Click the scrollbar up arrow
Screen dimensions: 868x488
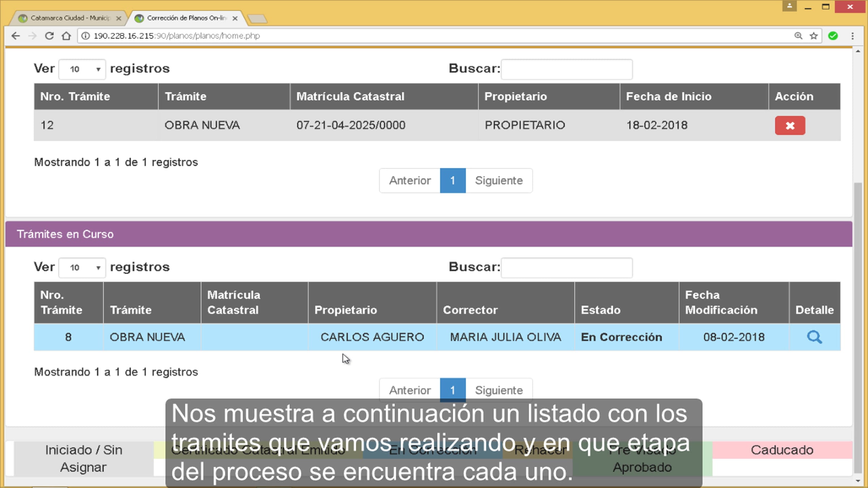858,51
